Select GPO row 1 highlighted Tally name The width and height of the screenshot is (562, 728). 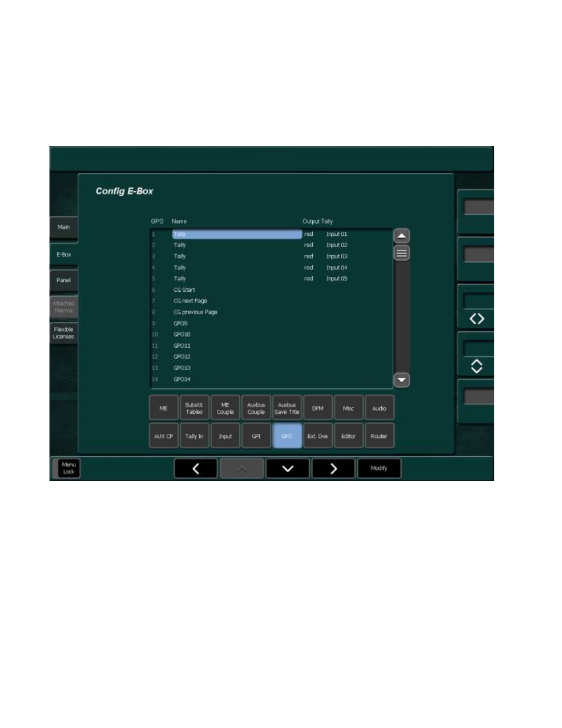pyautogui.click(x=237, y=235)
